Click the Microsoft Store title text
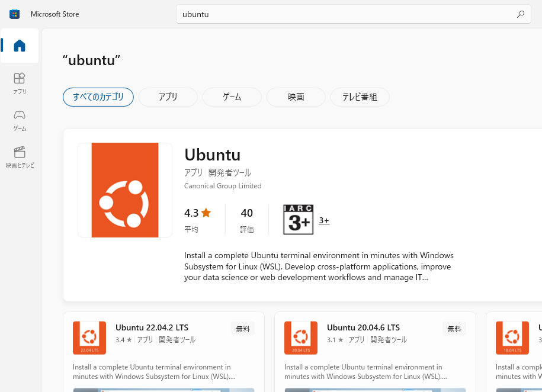This screenshot has width=542, height=392. 55,14
